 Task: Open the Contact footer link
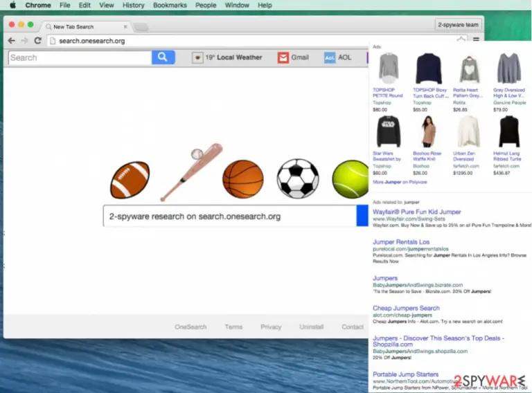click(353, 327)
